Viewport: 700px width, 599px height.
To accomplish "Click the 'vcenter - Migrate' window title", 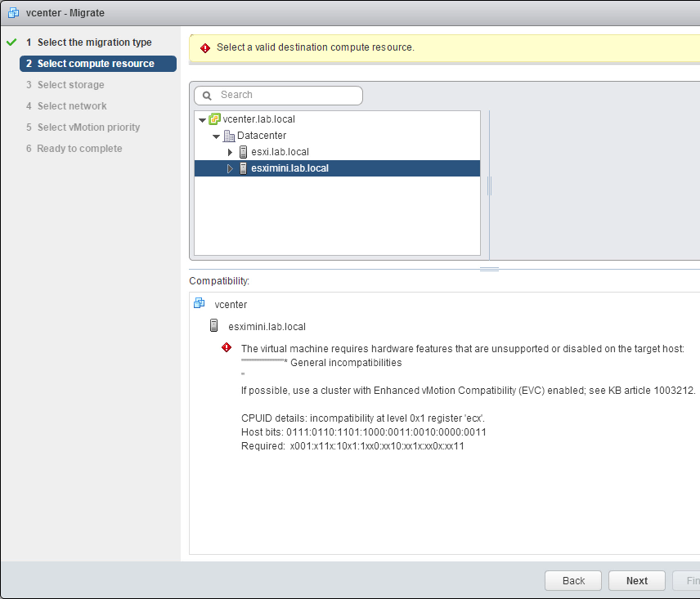I will pyautogui.click(x=65, y=13).
